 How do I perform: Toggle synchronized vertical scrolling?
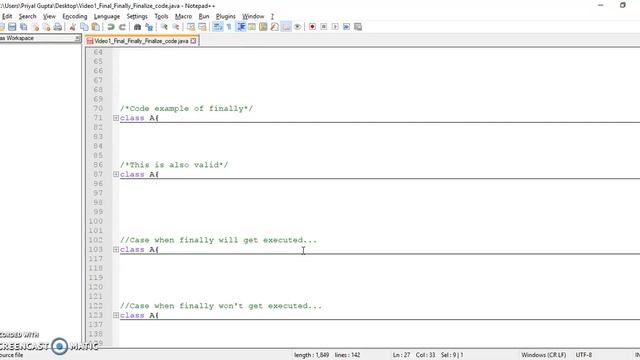(191, 27)
